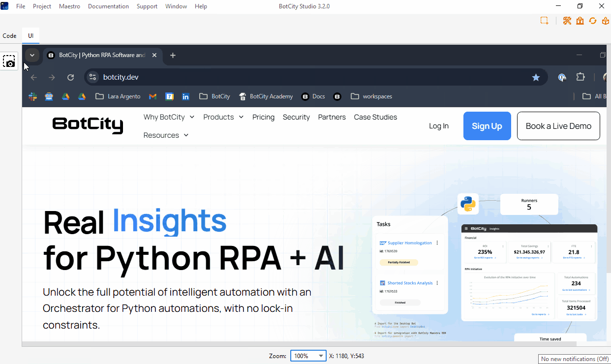Screen dimensions: 611x364
Task: Click the No new notifications status
Action: pyautogui.click(x=575, y=359)
